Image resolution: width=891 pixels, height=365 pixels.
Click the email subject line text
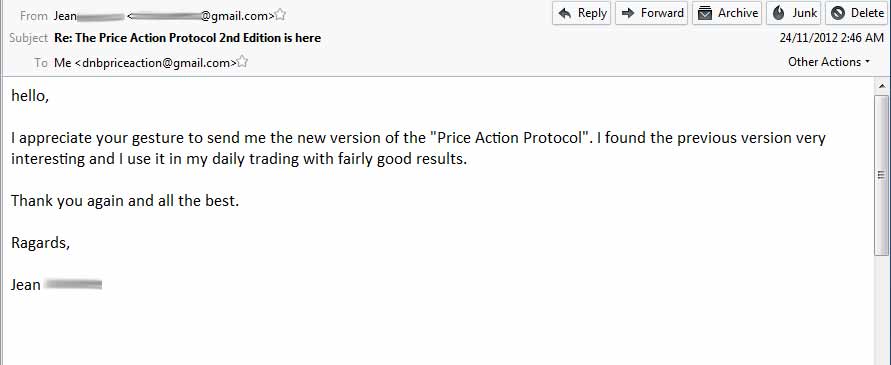click(188, 38)
